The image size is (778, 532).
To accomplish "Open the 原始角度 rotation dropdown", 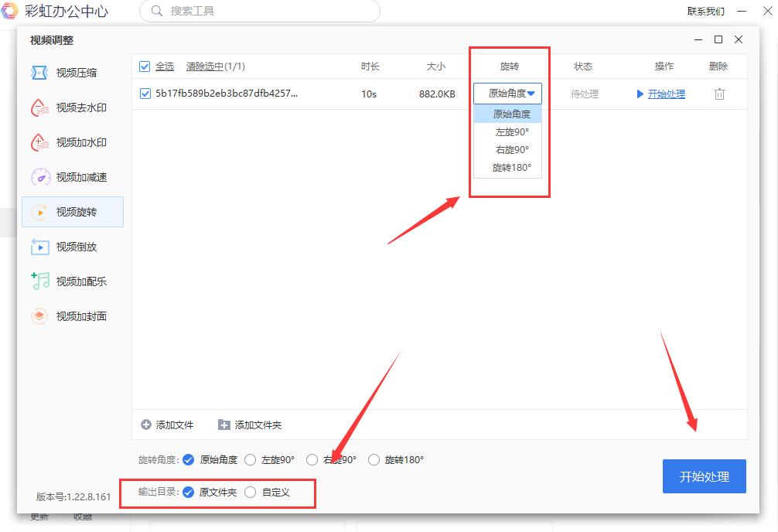I will (x=507, y=92).
